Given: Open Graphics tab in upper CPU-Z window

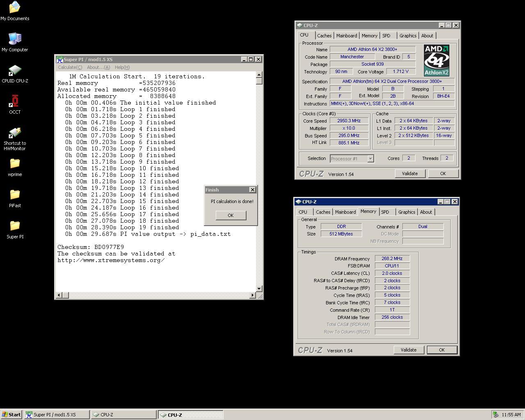Looking at the screenshot, I should 408,36.
